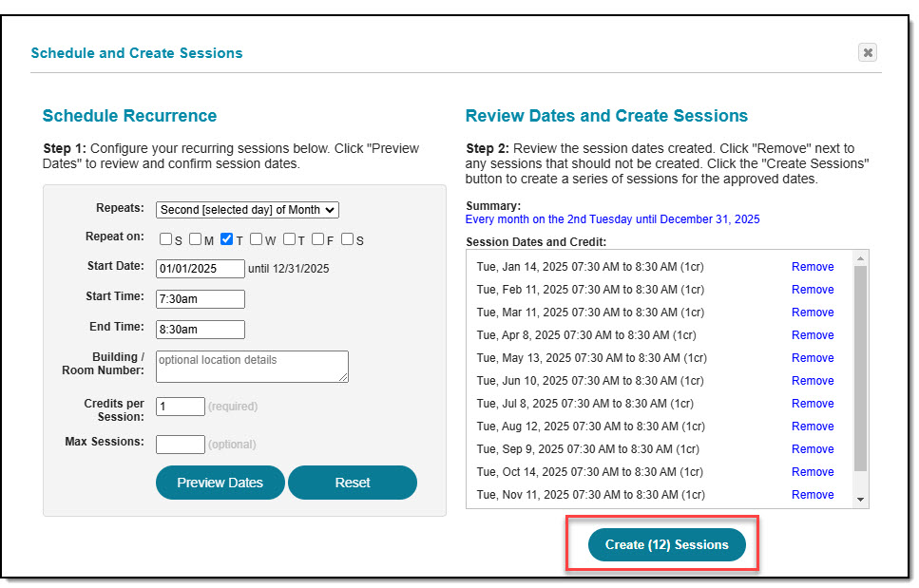Remove the Jan 14, 2025 session
This screenshot has height=588, width=919.
[x=813, y=267]
